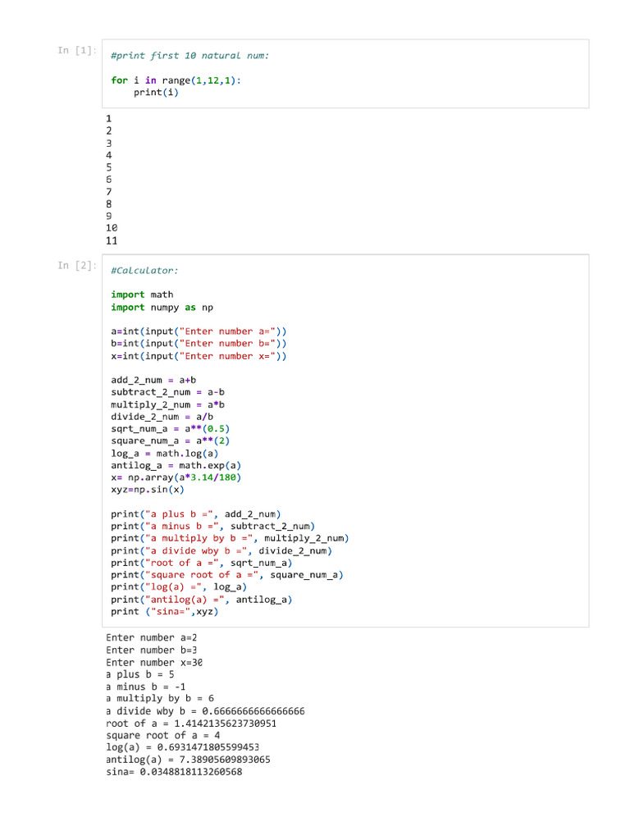This screenshot has width=630, height=840.
Task: Click the line print("antilog(a) =", antilog_a)
Action: click(x=202, y=600)
